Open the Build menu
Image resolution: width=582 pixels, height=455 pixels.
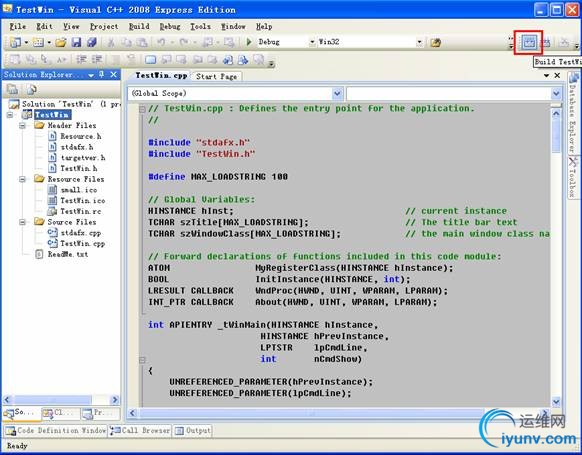pyautogui.click(x=139, y=26)
